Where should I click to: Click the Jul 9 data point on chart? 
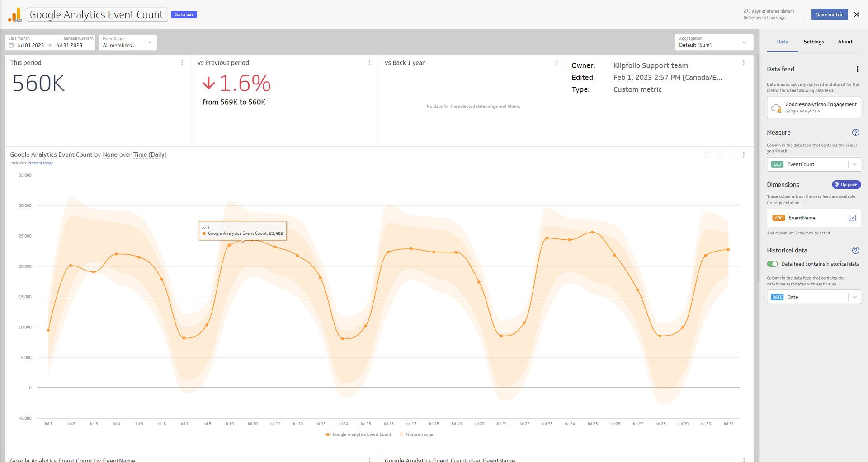tap(229, 245)
